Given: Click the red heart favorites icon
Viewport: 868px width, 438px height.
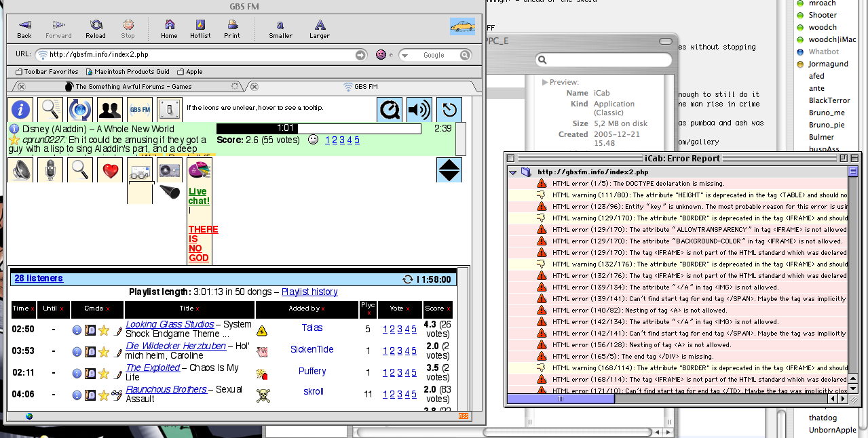Looking at the screenshot, I should click(x=110, y=170).
